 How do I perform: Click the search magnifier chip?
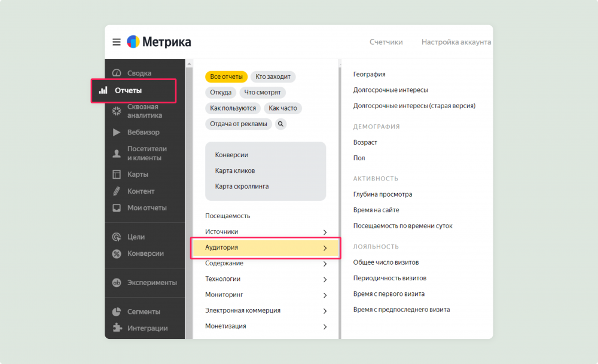click(280, 124)
